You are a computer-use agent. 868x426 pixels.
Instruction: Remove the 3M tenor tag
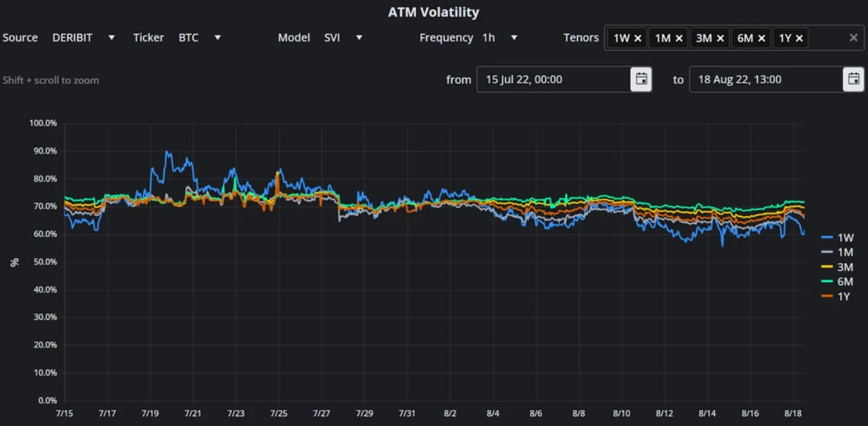coord(720,38)
